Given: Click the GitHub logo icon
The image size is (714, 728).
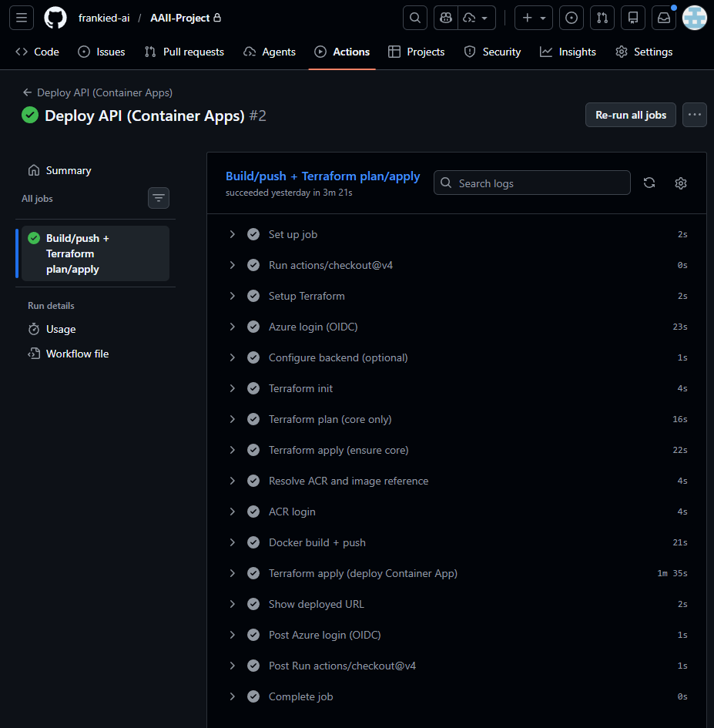Looking at the screenshot, I should tap(55, 17).
